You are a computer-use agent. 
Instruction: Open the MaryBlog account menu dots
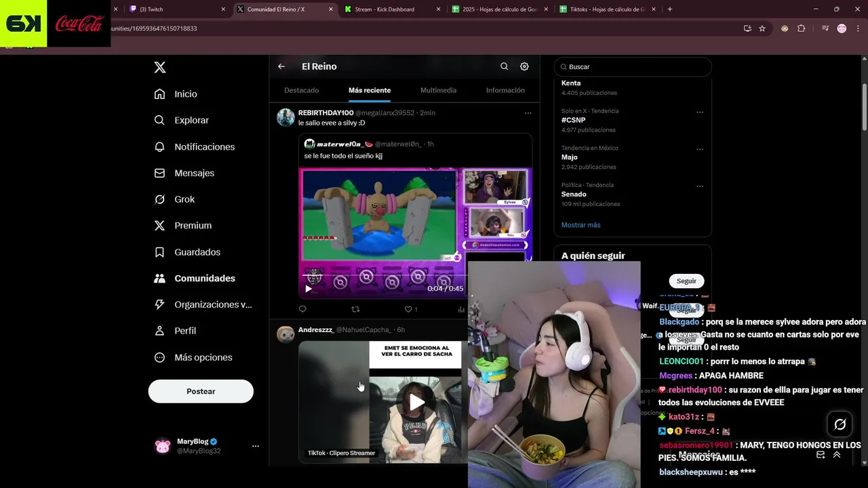point(256,446)
